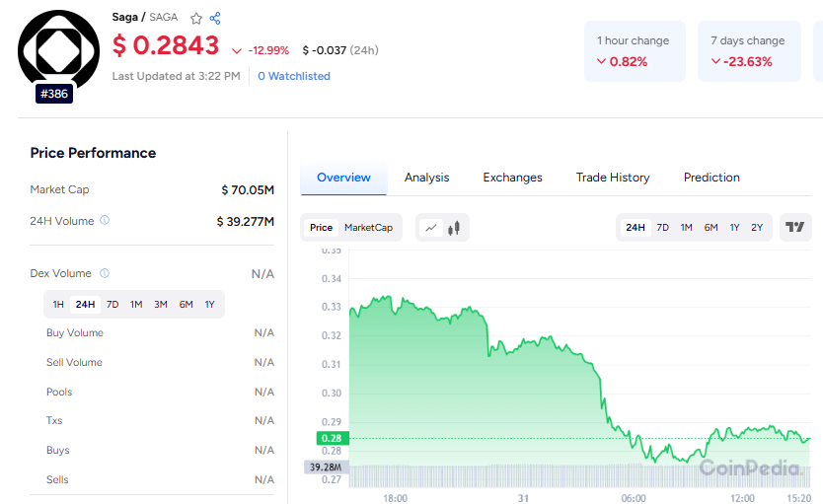Choose 1Y Dex Volume period
The width and height of the screenshot is (823, 504).
pyautogui.click(x=209, y=305)
